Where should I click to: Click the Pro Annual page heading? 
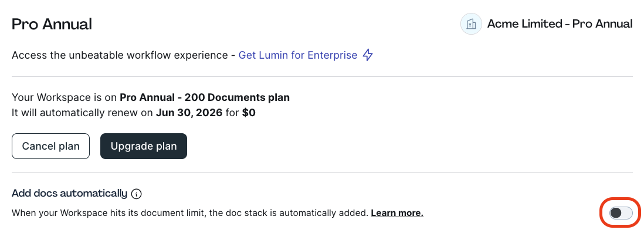click(52, 24)
